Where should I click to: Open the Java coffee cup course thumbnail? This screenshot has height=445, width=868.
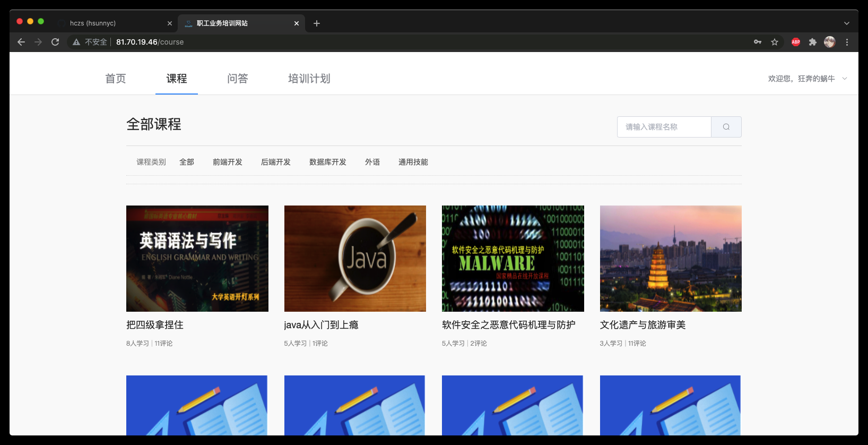point(355,259)
